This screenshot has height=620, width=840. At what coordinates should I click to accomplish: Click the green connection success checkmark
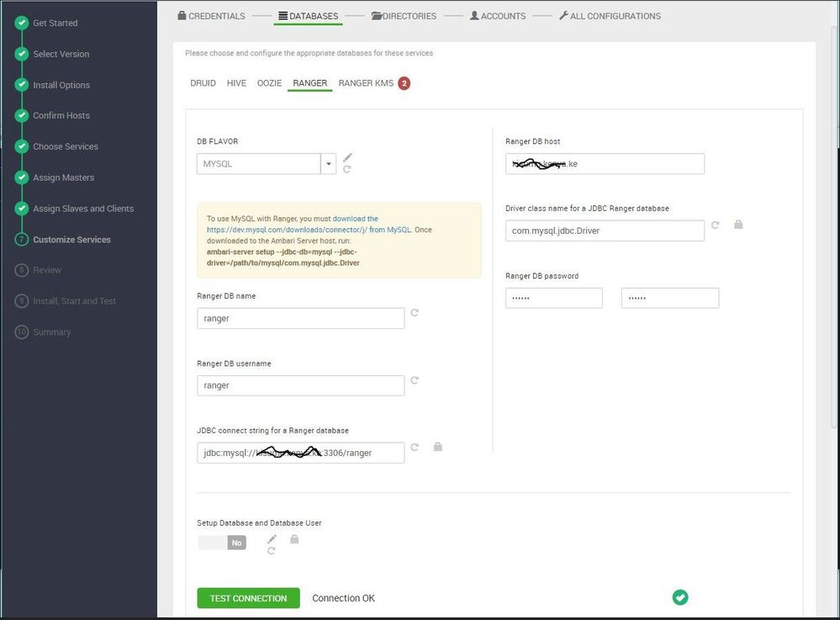[x=680, y=597]
